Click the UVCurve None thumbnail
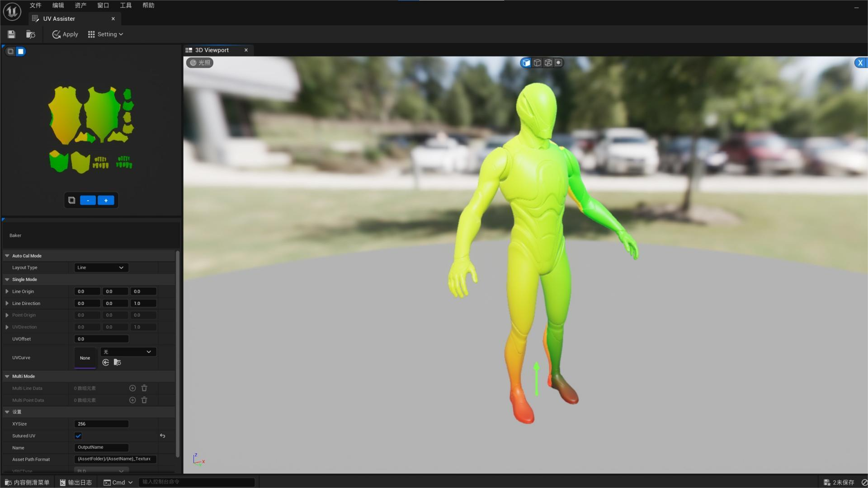The width and height of the screenshot is (868, 488). click(x=85, y=358)
